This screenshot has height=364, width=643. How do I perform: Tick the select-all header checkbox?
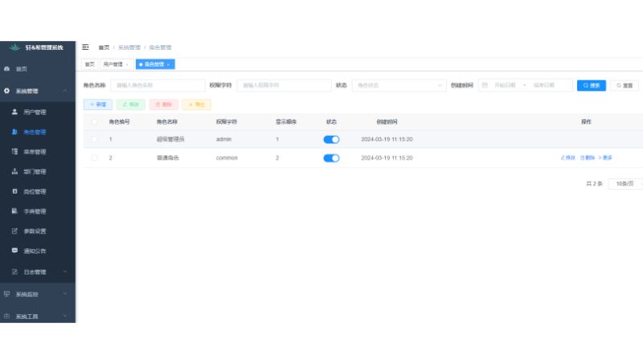[x=94, y=122]
